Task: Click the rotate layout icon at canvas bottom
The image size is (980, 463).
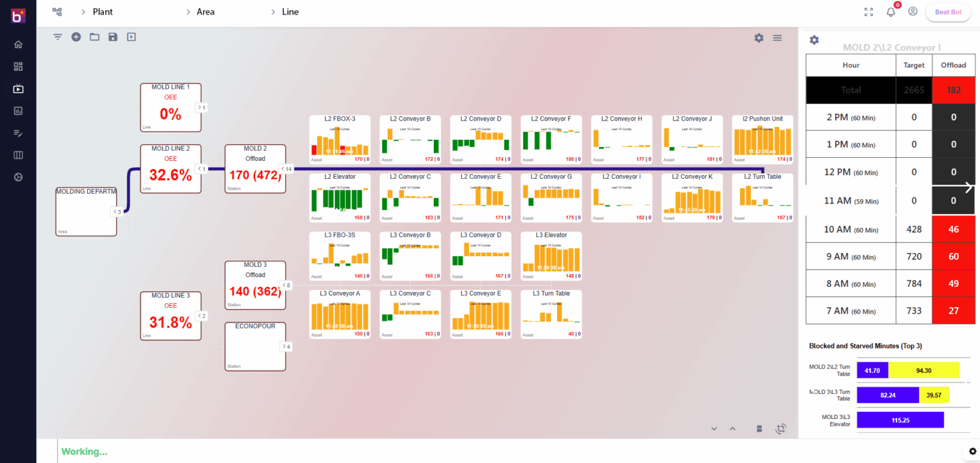Action: (x=780, y=429)
